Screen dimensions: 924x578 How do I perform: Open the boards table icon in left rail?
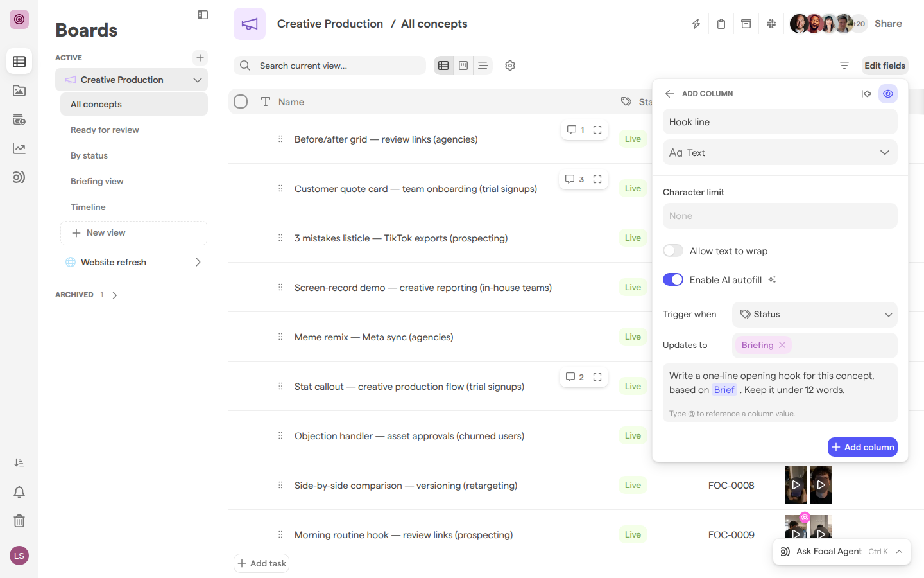point(19,62)
